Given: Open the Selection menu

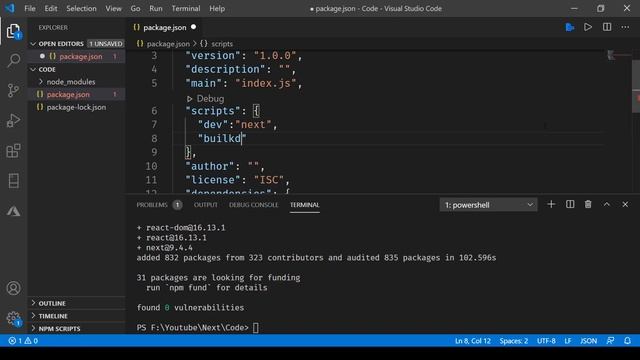Looking at the screenshot, I should pyautogui.click(x=81, y=8).
